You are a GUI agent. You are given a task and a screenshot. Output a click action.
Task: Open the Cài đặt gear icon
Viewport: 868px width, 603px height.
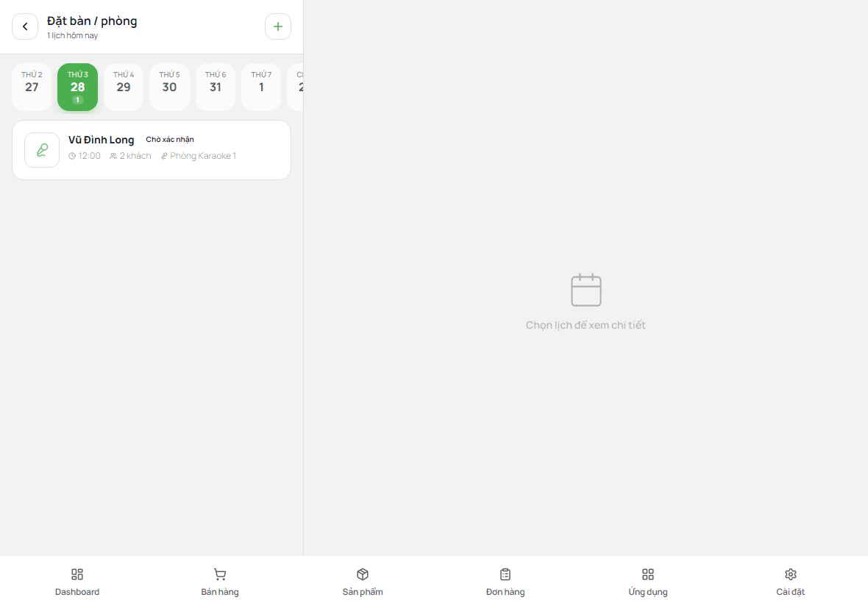coord(791,574)
